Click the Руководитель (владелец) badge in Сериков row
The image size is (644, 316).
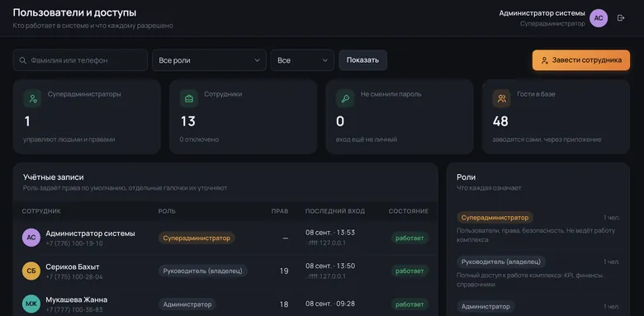[203, 271]
